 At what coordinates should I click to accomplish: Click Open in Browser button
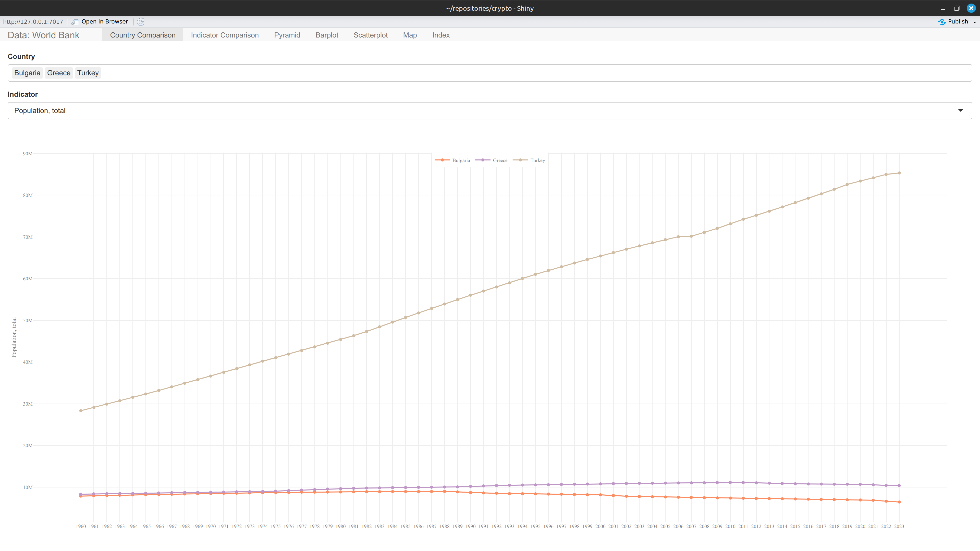(100, 22)
